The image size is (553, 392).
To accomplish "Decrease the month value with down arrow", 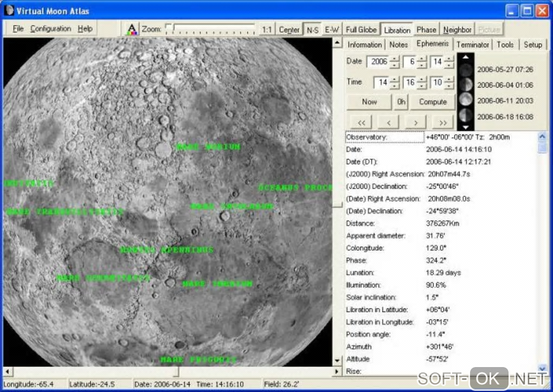I will pos(422,65).
